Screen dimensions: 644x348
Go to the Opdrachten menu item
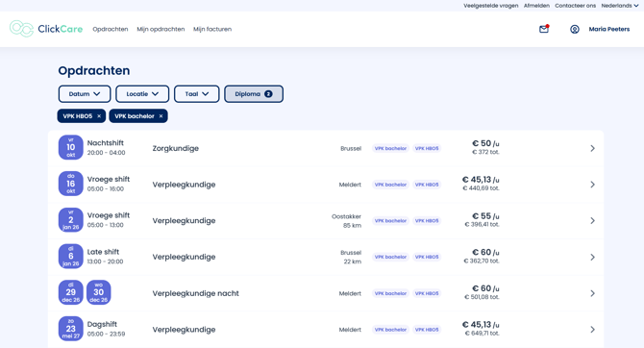[x=111, y=29]
